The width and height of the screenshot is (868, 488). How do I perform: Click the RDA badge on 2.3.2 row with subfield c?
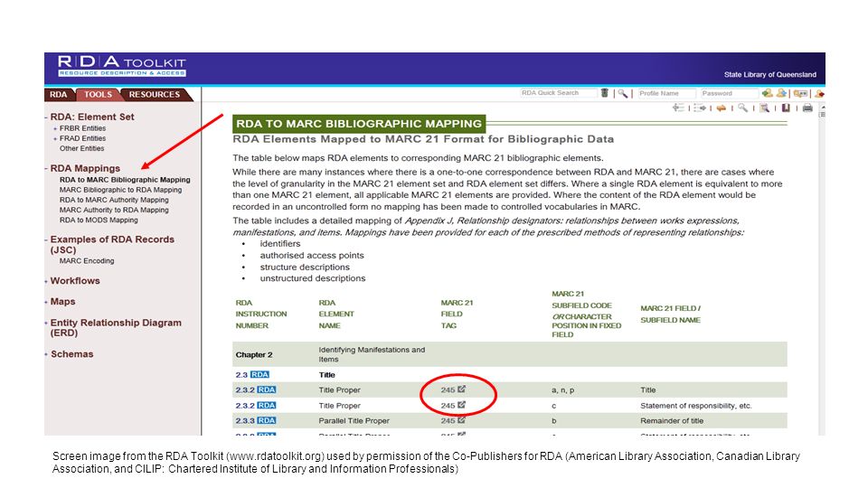tap(266, 405)
